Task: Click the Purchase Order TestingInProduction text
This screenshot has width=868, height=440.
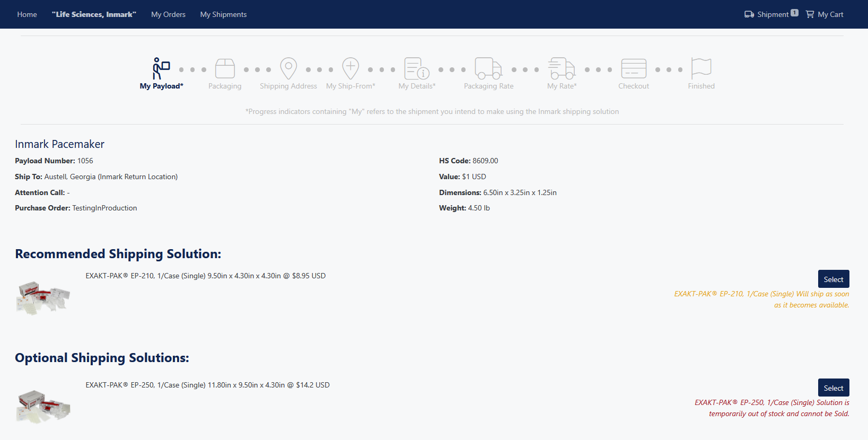Action: click(76, 208)
